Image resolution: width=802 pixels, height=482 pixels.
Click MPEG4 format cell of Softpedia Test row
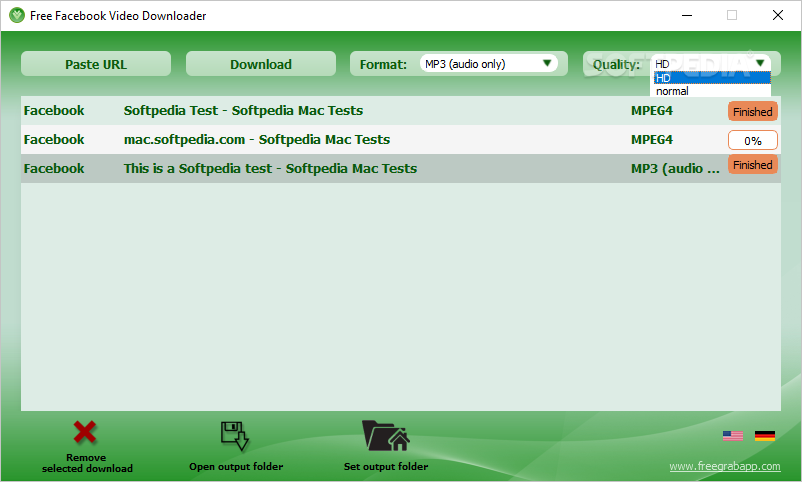pos(652,111)
